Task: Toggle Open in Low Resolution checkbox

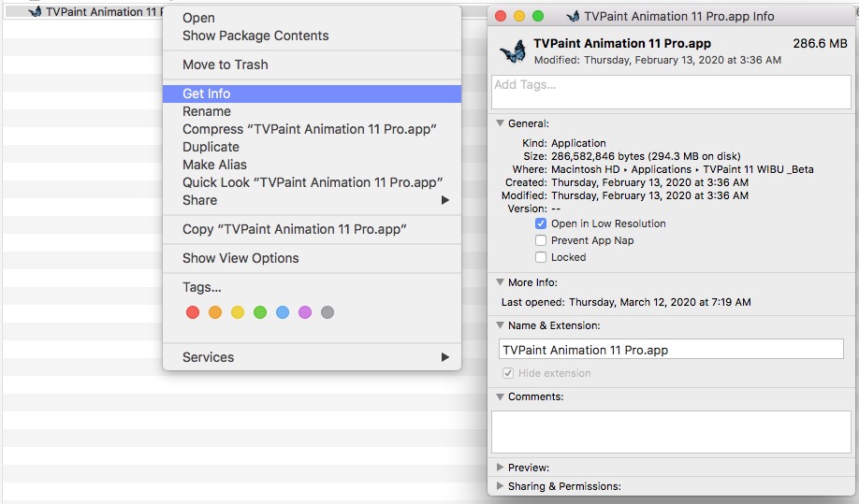Action: point(541,223)
